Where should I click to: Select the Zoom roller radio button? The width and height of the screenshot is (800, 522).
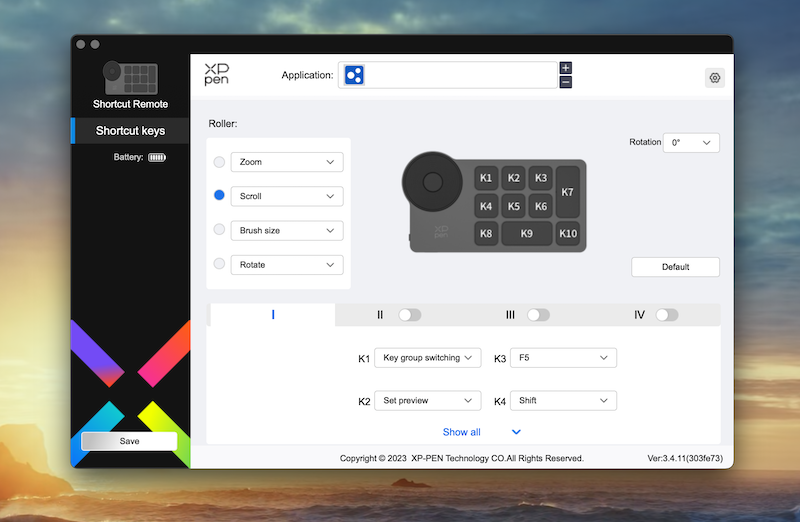[219, 162]
